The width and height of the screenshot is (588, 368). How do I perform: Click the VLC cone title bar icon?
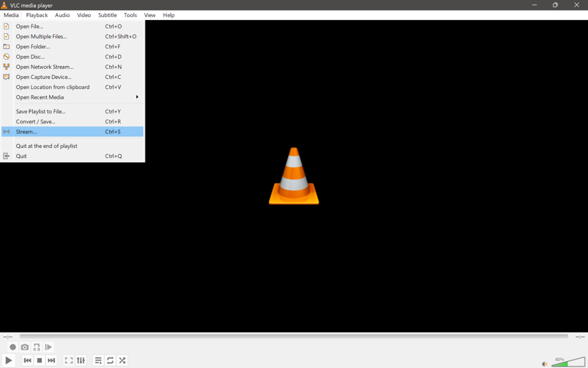(x=4, y=5)
